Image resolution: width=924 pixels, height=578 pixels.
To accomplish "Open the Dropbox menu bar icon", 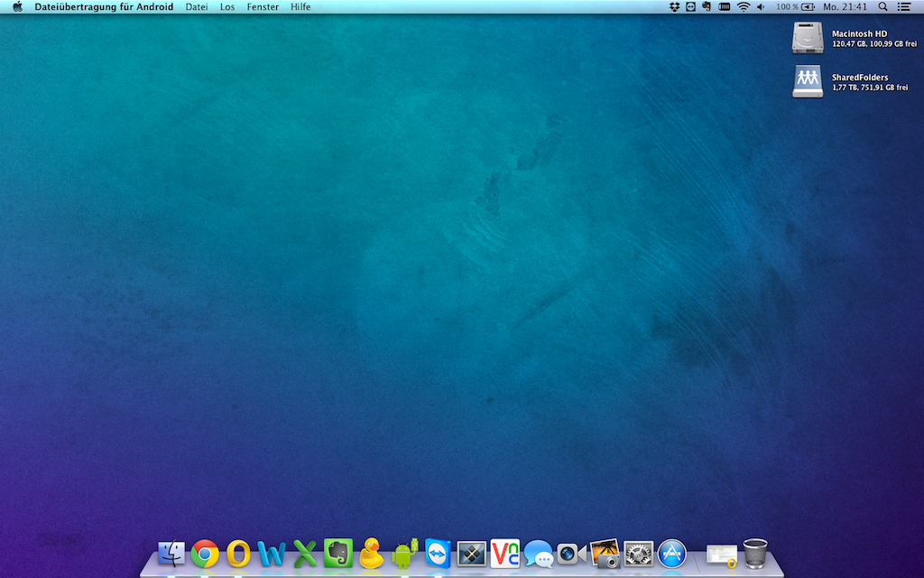I will [675, 7].
